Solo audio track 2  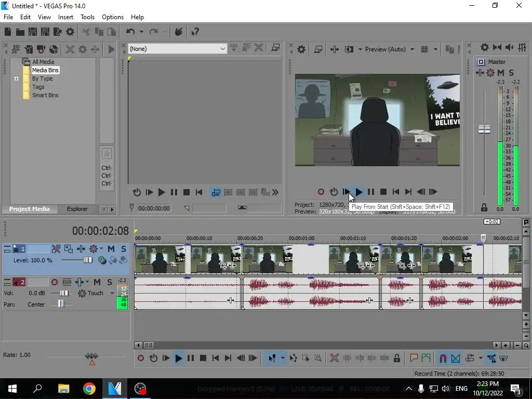tap(110, 282)
